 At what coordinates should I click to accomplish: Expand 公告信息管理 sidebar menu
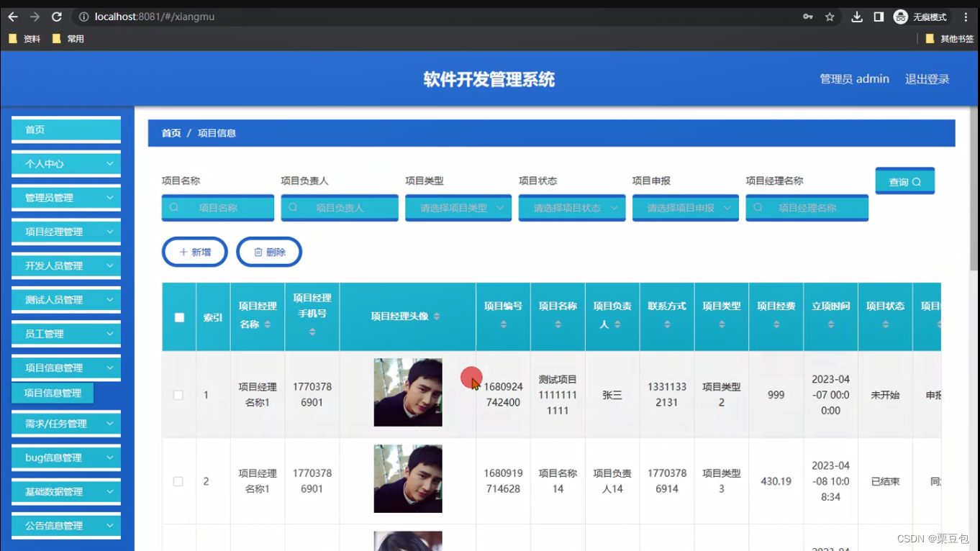(x=66, y=526)
